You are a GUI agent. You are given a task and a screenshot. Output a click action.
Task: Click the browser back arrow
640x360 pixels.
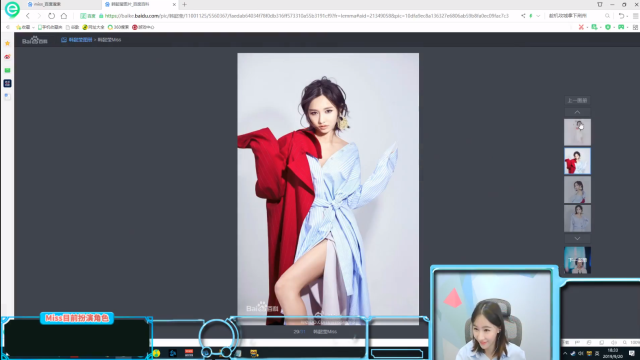[x=28, y=16]
